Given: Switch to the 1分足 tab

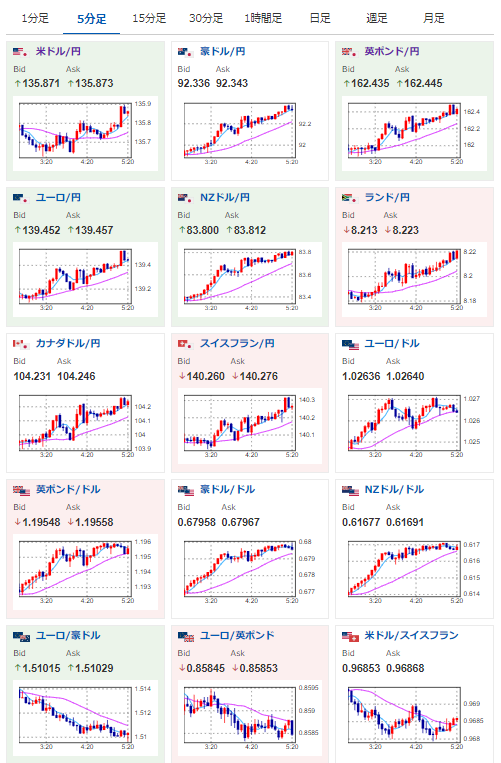Looking at the screenshot, I should click(x=35, y=18).
